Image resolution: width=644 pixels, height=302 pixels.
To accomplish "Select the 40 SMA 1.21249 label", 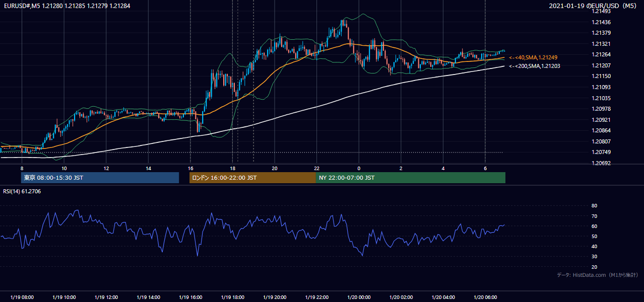I will [x=533, y=57].
